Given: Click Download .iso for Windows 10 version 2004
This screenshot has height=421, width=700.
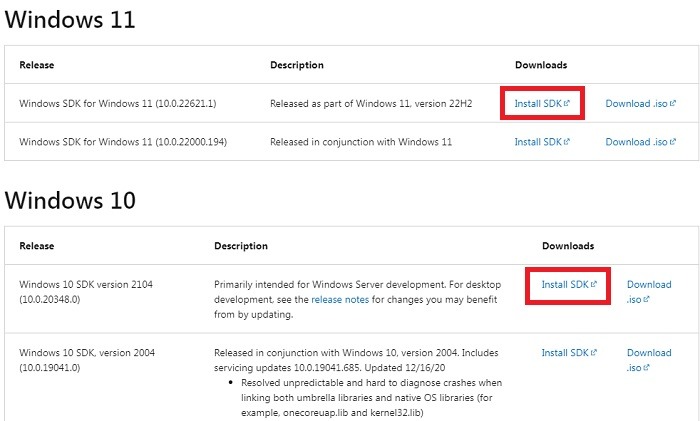Looking at the screenshot, I should [649, 360].
